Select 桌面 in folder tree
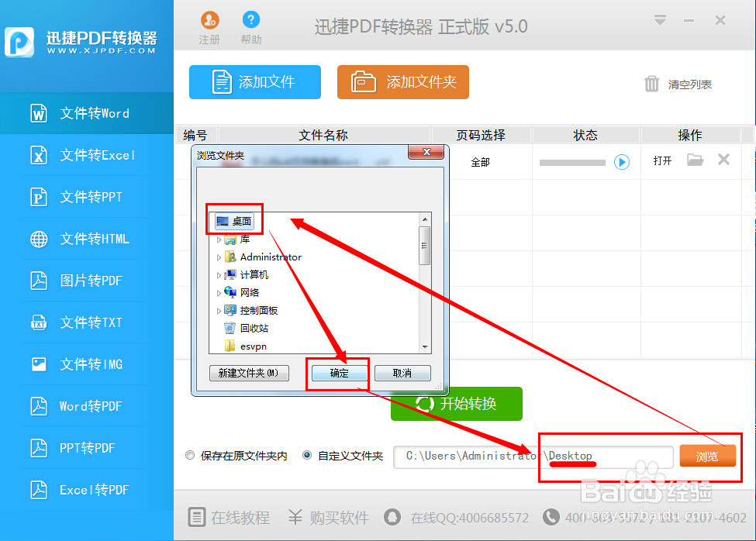Viewport: 756px width, 541px height. (234, 221)
